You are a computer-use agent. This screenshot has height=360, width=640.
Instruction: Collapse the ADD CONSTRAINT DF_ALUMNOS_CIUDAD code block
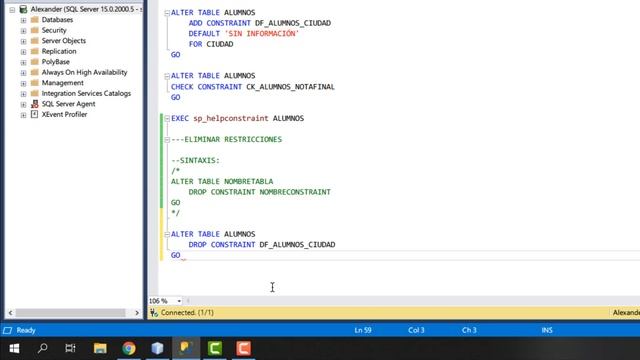coord(167,13)
